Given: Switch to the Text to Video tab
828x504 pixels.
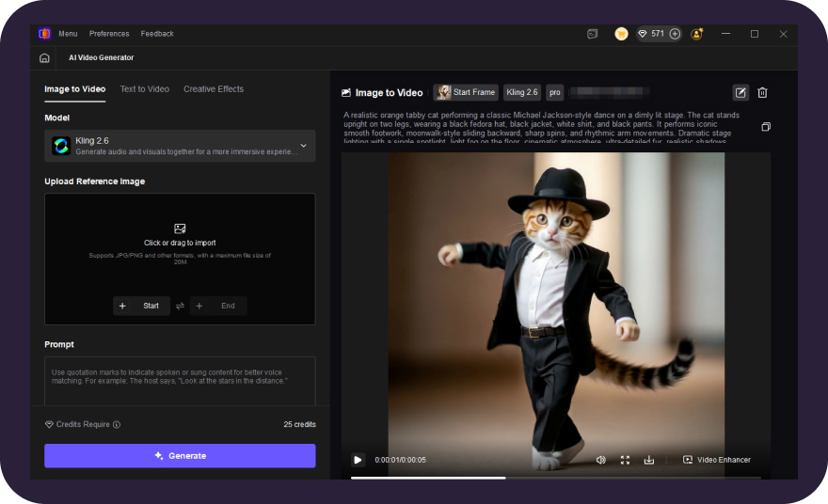Looking at the screenshot, I should (145, 89).
